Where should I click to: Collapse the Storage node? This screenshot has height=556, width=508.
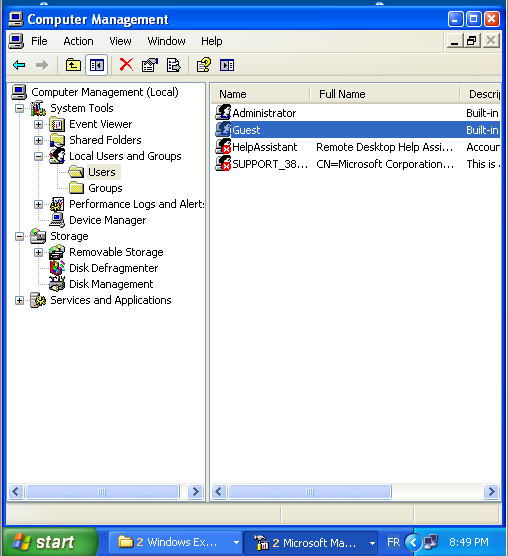[19, 237]
